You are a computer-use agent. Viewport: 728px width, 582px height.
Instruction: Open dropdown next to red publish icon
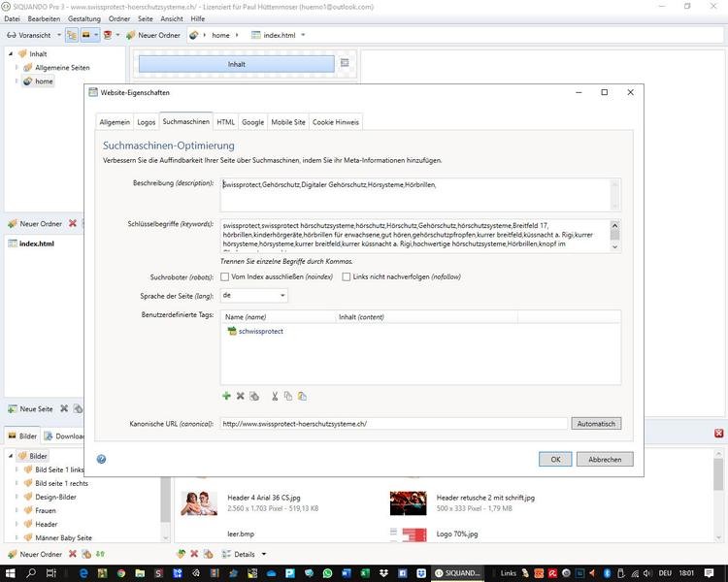pyautogui.click(x=117, y=35)
